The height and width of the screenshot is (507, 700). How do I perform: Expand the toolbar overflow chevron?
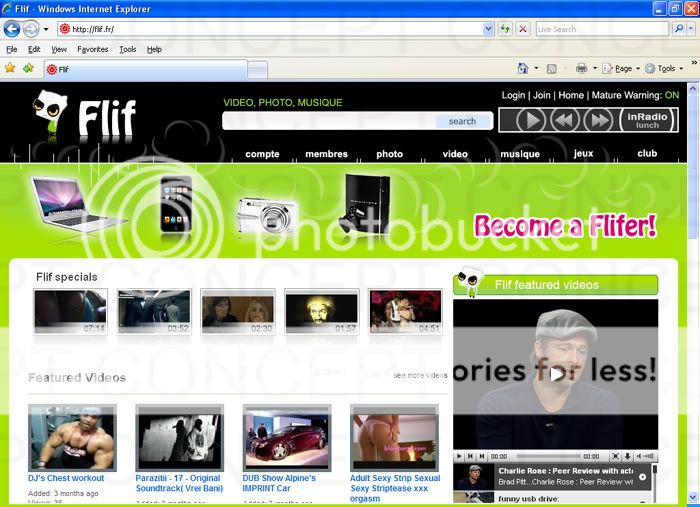click(694, 63)
